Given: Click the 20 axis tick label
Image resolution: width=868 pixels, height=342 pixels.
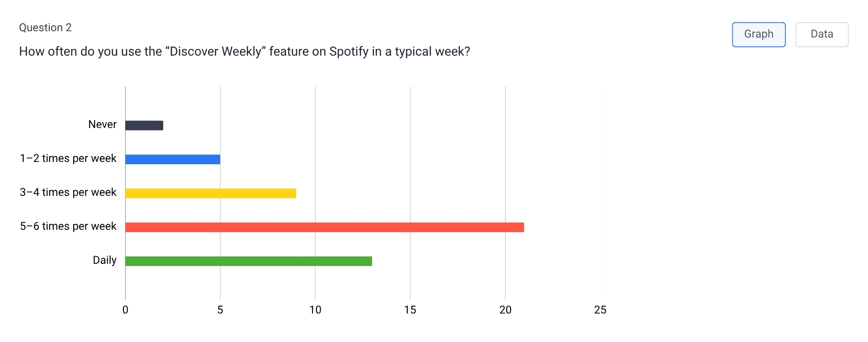Looking at the screenshot, I should pyautogui.click(x=505, y=310).
